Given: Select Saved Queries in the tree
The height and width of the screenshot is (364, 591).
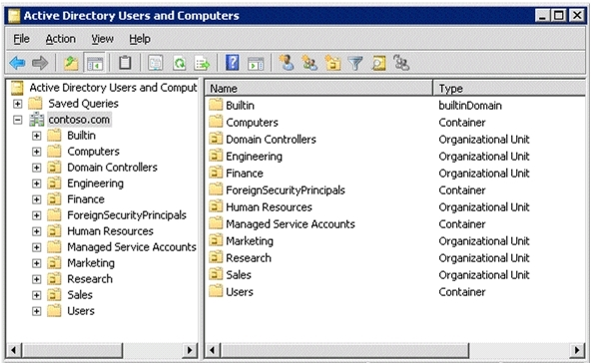Looking at the screenshot, I should pos(83,104).
